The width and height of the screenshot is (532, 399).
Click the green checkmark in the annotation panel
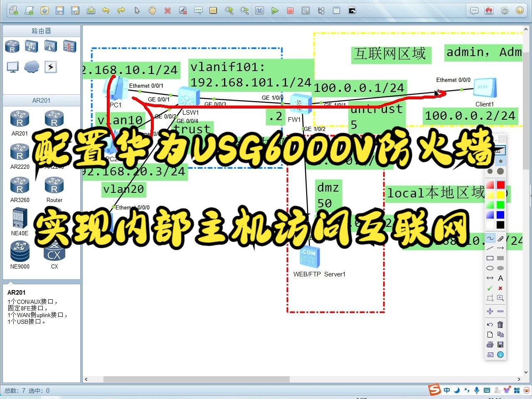point(490,288)
